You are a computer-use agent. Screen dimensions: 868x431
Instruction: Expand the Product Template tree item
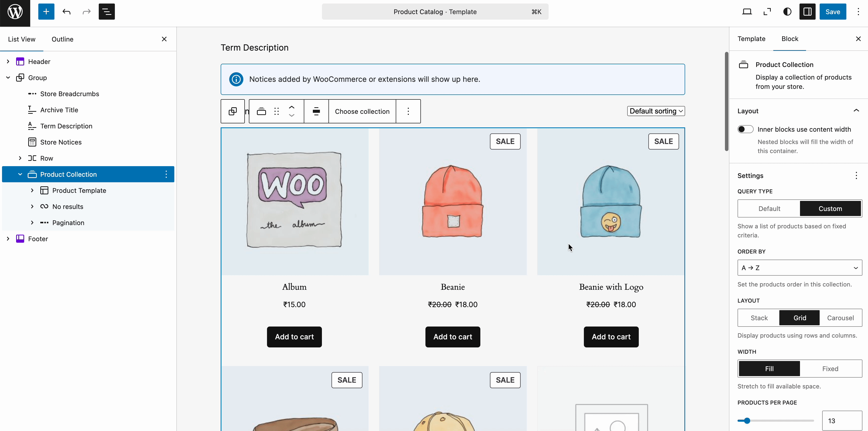[x=32, y=190]
